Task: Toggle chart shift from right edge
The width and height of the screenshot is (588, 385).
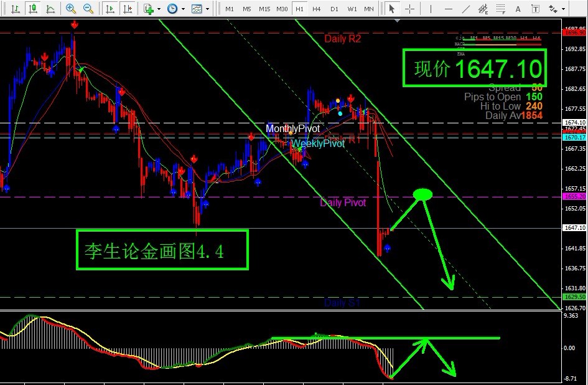Action: tap(128, 9)
